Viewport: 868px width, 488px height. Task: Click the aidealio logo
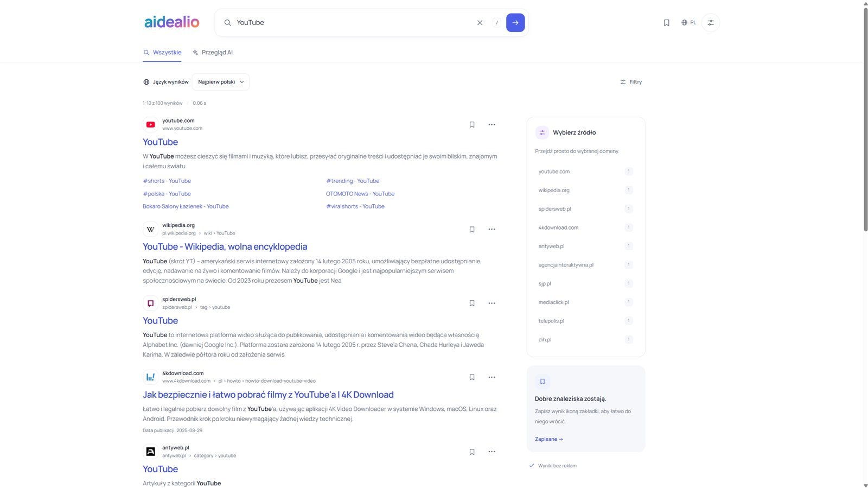tap(172, 22)
